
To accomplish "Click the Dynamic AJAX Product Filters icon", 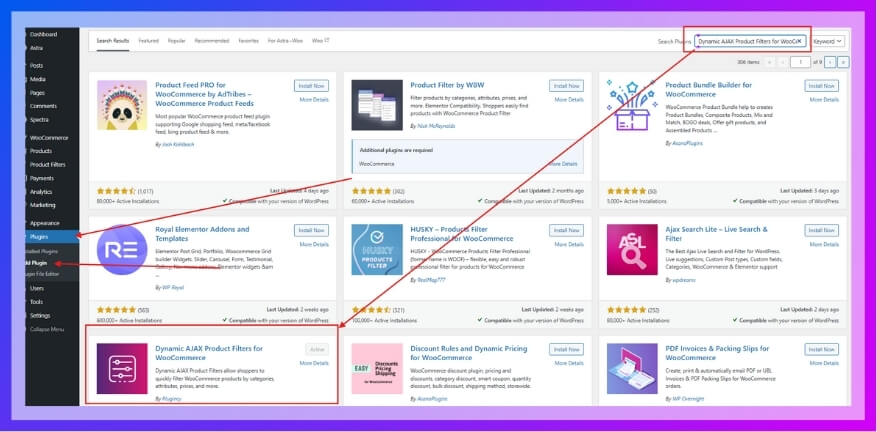I will point(121,369).
